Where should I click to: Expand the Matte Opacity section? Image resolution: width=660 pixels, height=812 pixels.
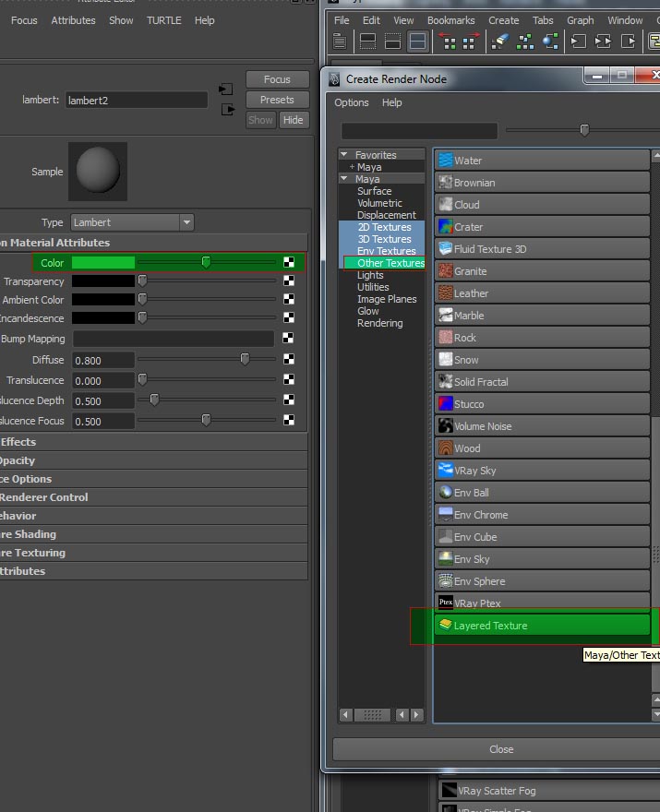point(154,460)
